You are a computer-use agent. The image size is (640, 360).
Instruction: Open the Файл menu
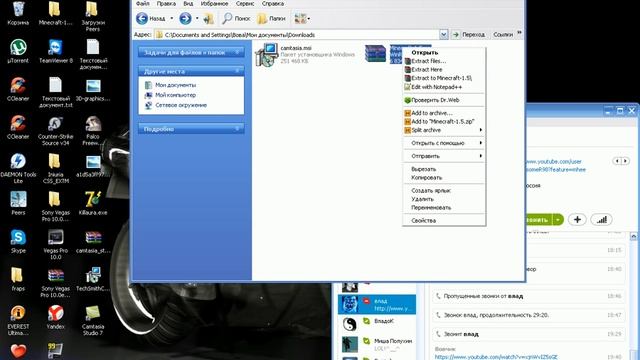[142, 4]
